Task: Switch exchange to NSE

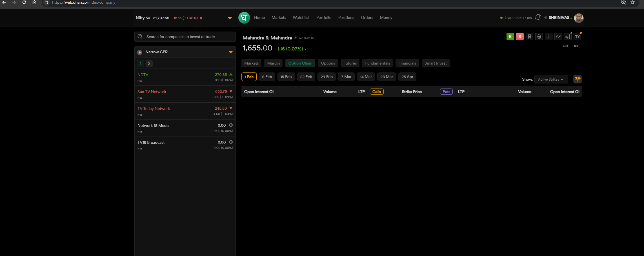Action: click(566, 46)
